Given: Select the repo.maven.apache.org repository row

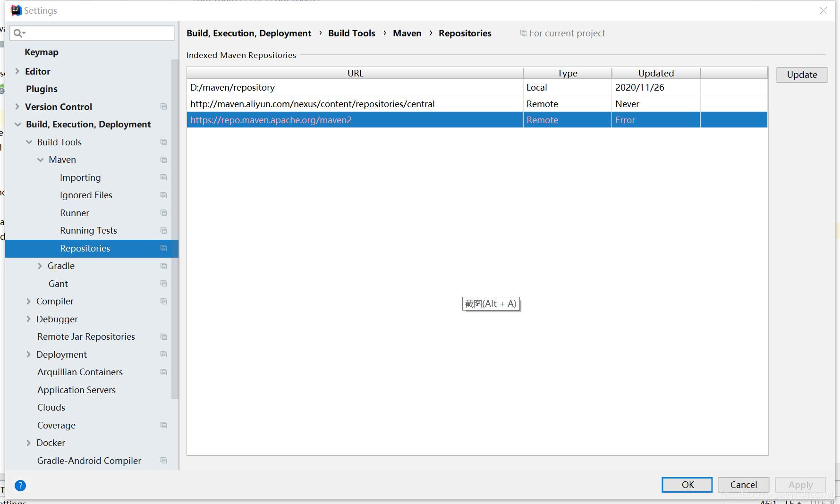Looking at the screenshot, I should pyautogui.click(x=477, y=120).
